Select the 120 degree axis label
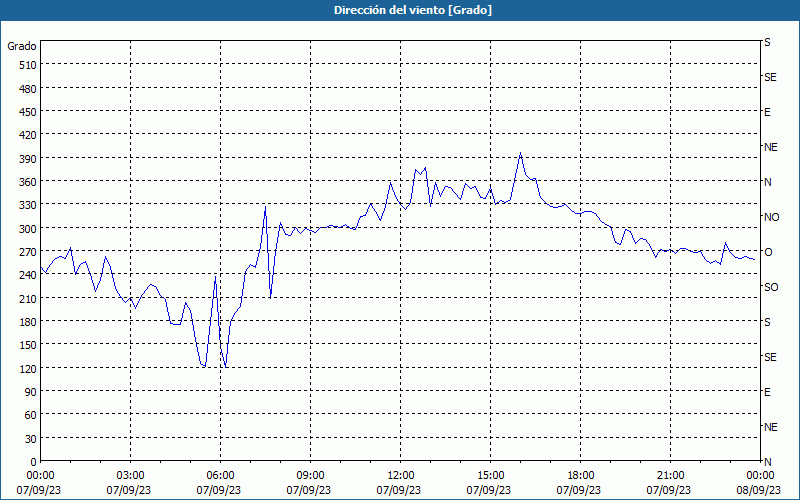Viewport: 800px width, 500px height. coord(29,368)
